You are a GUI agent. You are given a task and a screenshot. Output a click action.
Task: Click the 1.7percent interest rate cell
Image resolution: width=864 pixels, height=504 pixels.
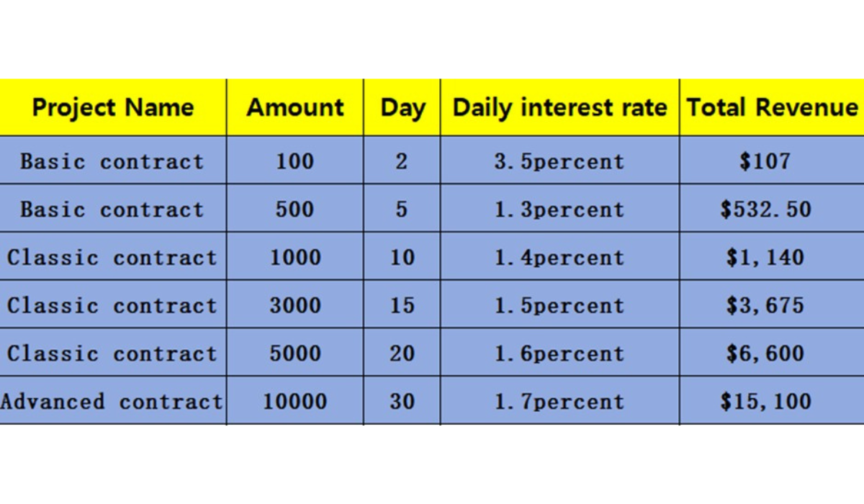[559, 401]
